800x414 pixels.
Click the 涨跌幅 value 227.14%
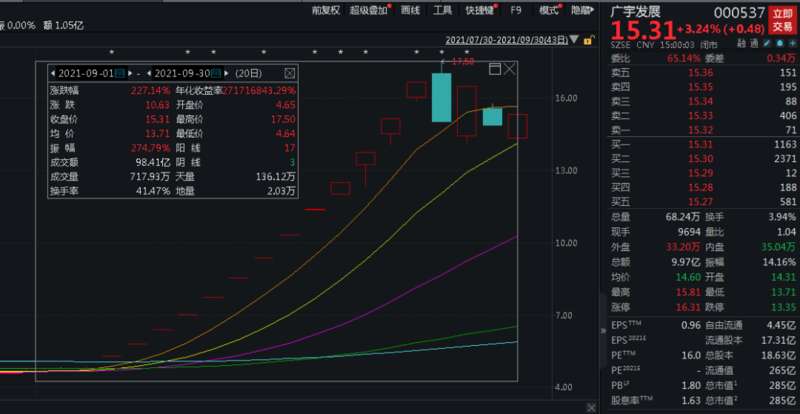(x=149, y=91)
